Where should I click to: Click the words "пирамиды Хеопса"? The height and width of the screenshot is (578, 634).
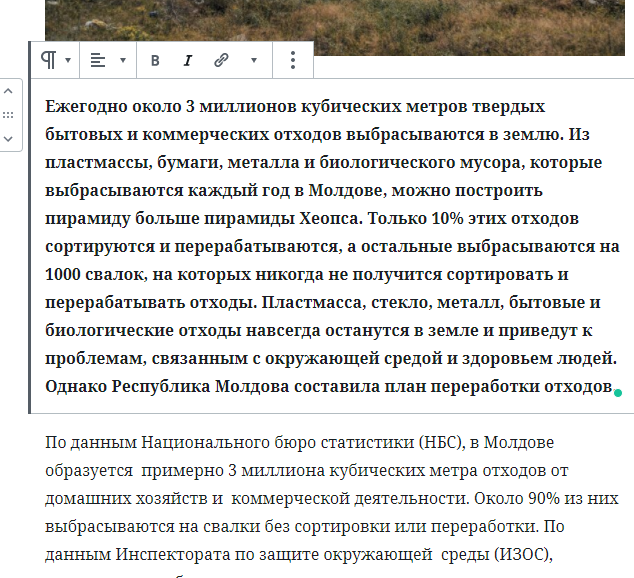pyautogui.click(x=281, y=219)
